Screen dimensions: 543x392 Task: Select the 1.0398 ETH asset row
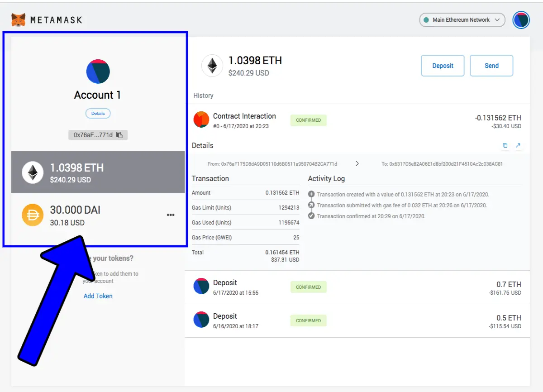[98, 172]
